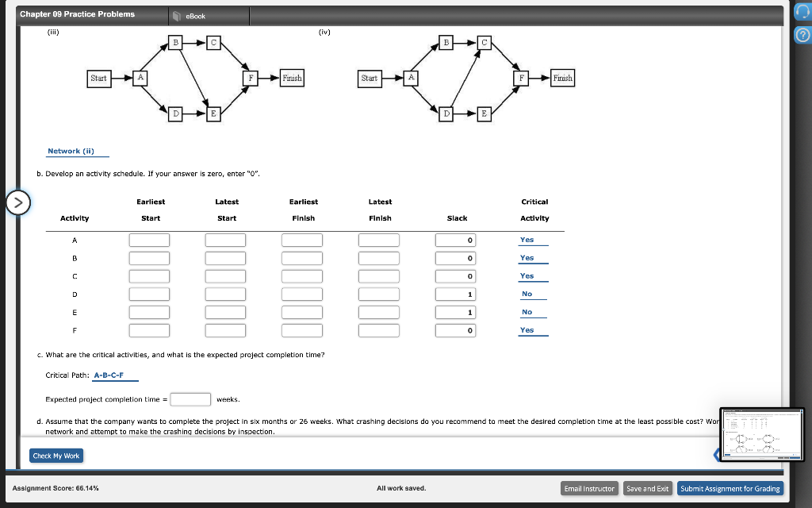Expand the left side chevron panel arrow

18,203
